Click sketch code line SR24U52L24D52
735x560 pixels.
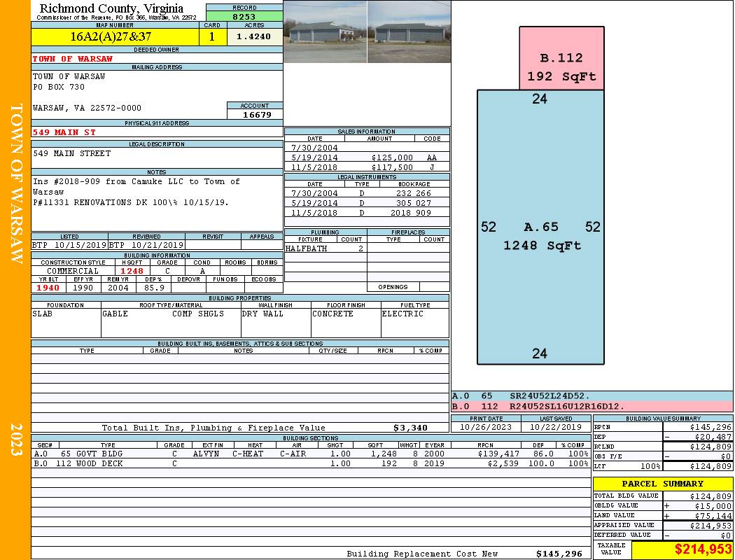[549, 396]
